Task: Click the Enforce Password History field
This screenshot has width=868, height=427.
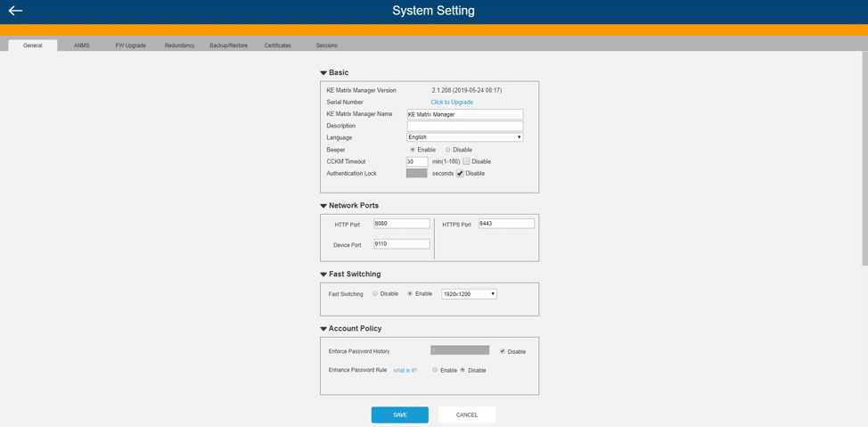Action: [460, 350]
